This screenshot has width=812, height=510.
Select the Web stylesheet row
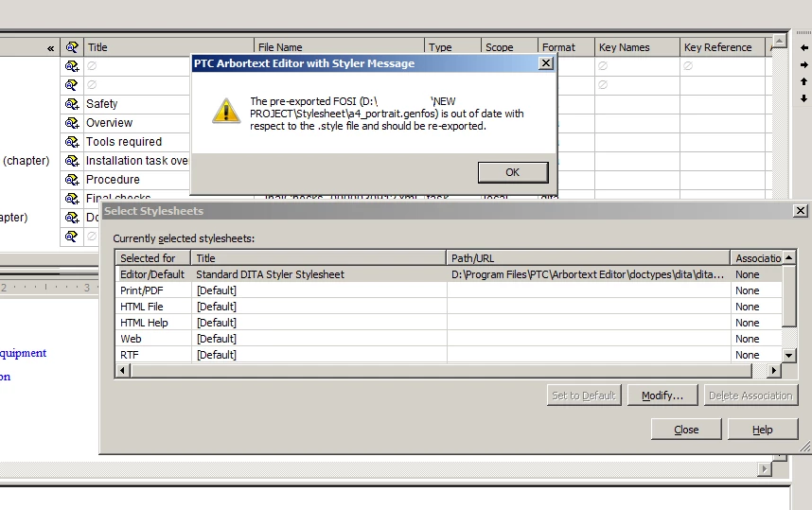point(449,339)
